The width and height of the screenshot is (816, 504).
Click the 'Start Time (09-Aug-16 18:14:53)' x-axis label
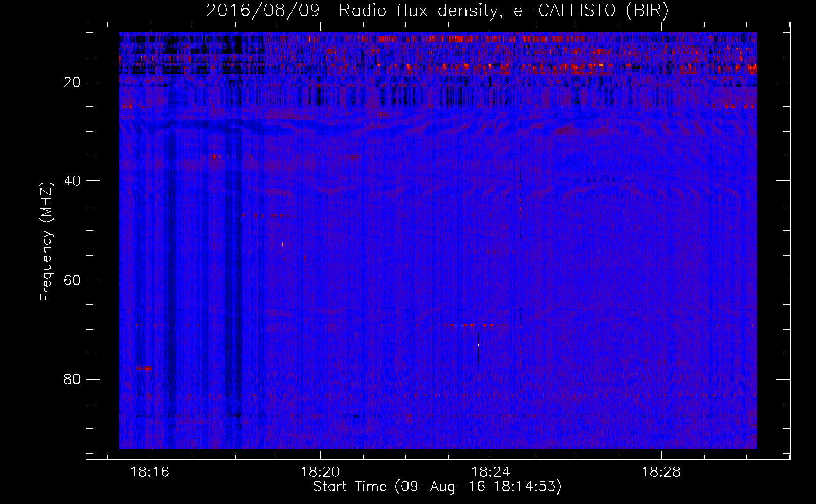[437, 487]
